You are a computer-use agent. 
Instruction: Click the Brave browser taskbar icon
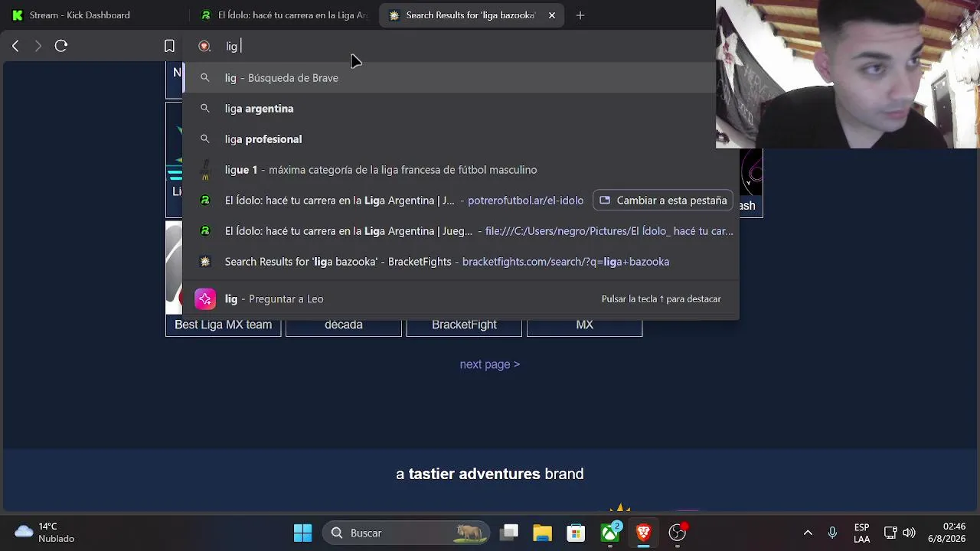tap(643, 533)
